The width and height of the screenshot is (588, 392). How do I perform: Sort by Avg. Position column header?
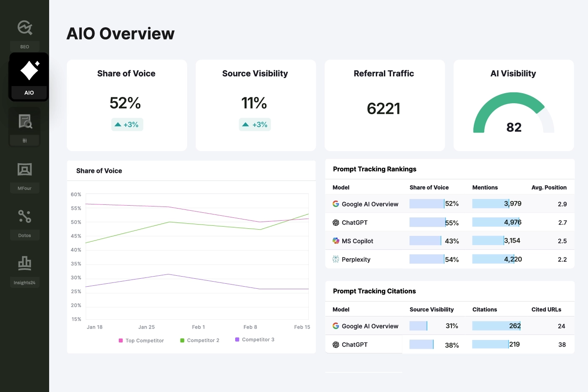click(549, 188)
